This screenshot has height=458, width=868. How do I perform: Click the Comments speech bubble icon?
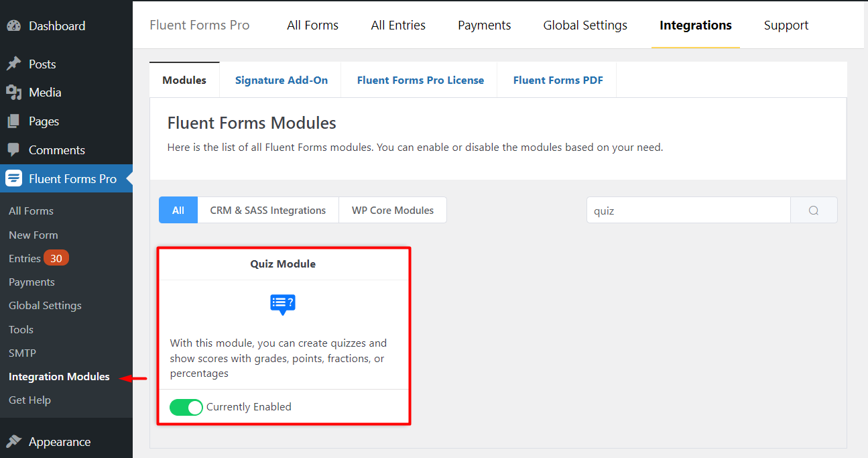(x=14, y=150)
